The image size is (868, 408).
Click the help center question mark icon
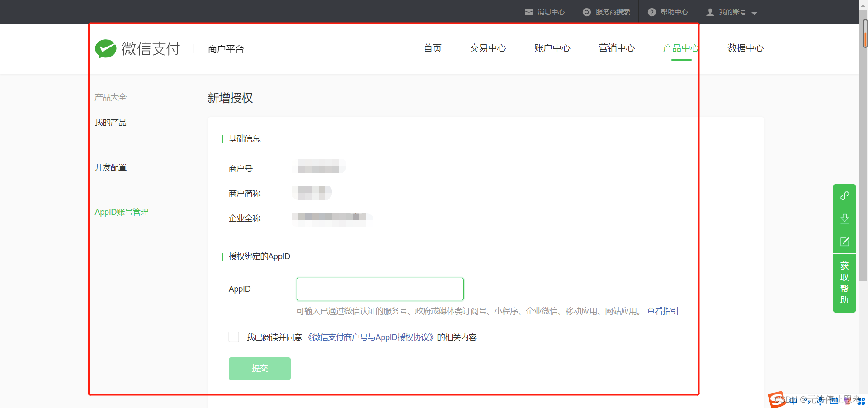[651, 12]
